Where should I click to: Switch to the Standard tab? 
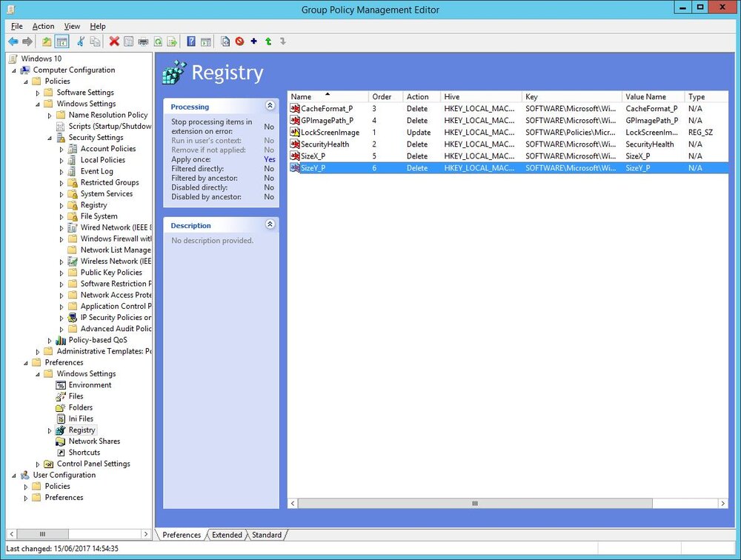[x=267, y=535]
